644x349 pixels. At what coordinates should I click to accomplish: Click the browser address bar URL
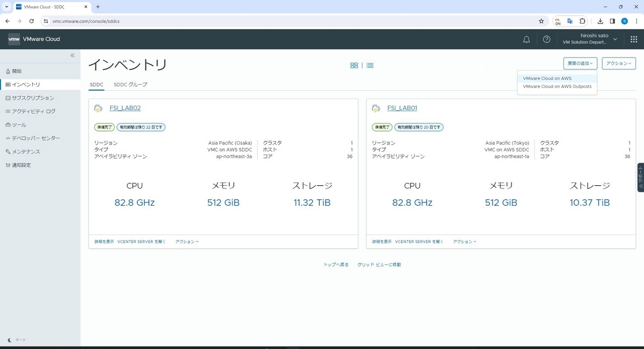tap(86, 21)
